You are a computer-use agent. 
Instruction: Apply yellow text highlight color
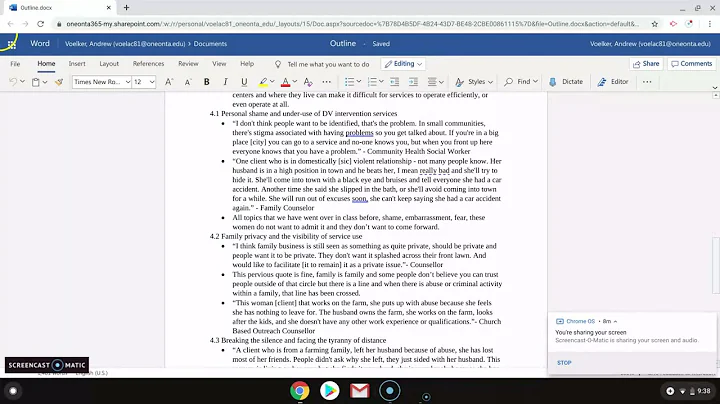(263, 82)
